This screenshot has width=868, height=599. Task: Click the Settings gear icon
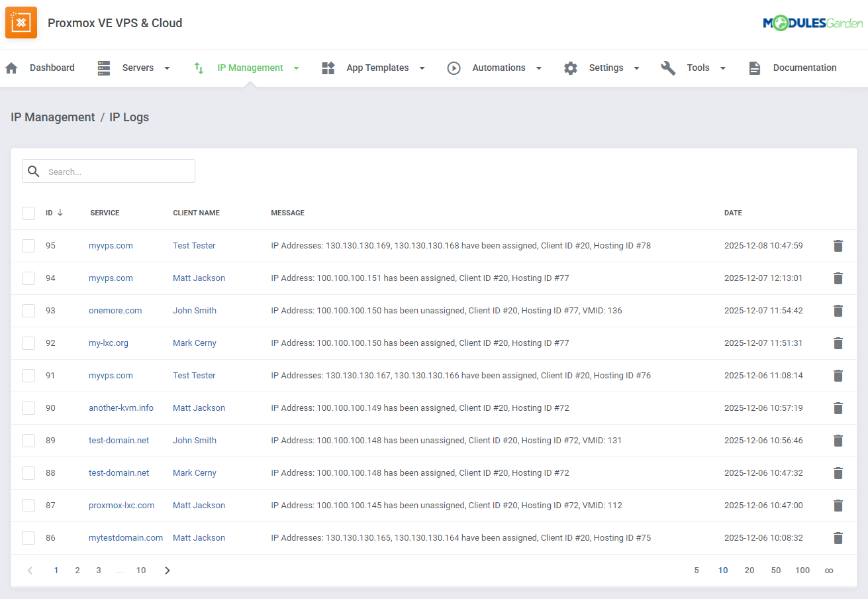click(x=571, y=68)
